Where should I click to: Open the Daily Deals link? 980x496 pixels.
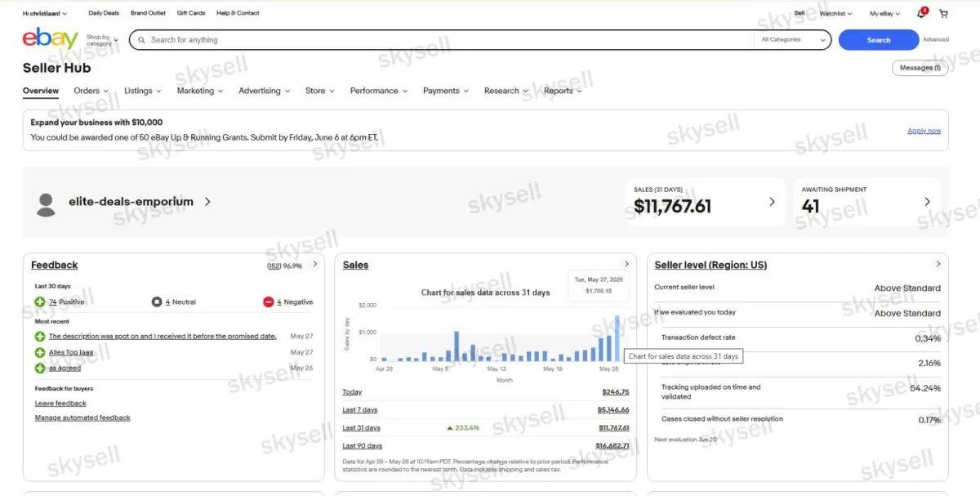[104, 13]
